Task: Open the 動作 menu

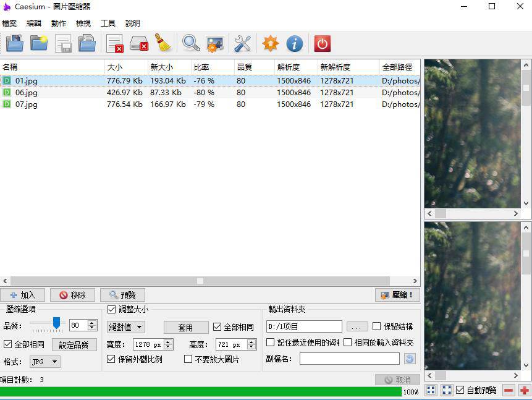Action: (x=59, y=23)
